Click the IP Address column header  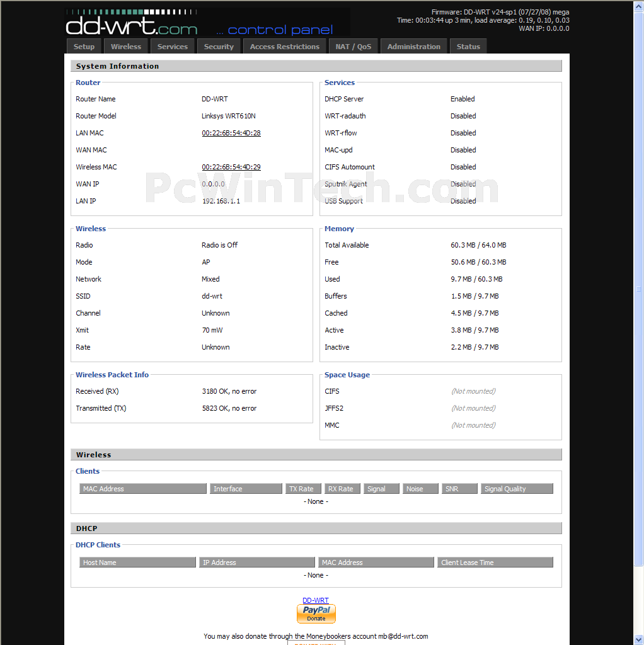point(256,562)
